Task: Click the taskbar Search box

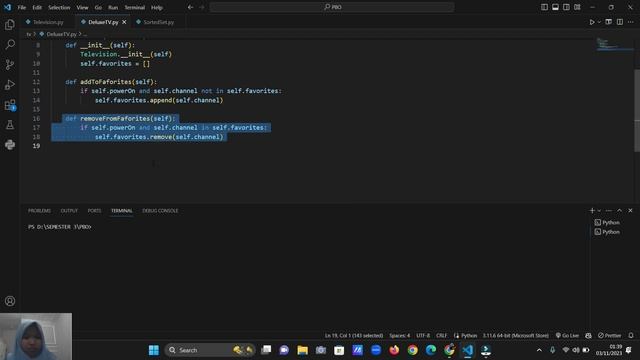Action: [x=210, y=350]
